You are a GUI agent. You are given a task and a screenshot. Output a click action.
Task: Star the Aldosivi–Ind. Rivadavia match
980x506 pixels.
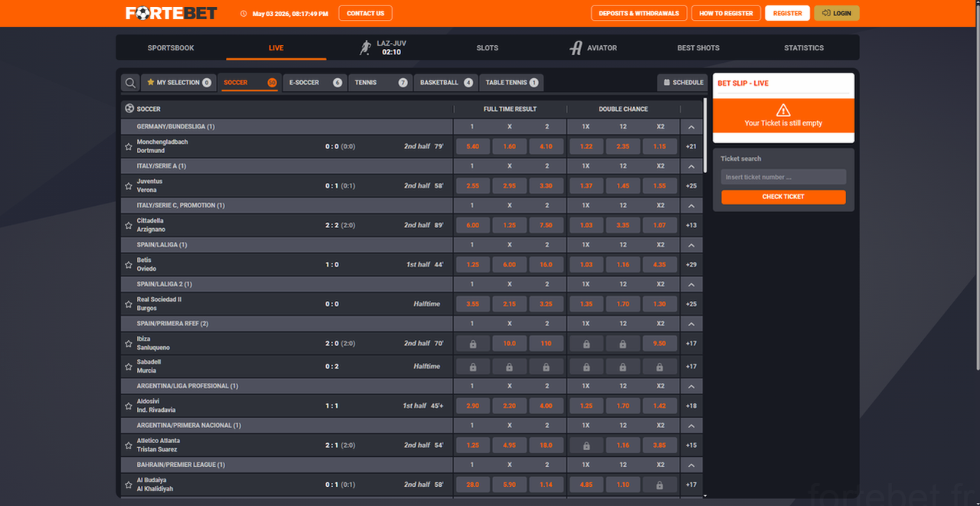pyautogui.click(x=129, y=406)
